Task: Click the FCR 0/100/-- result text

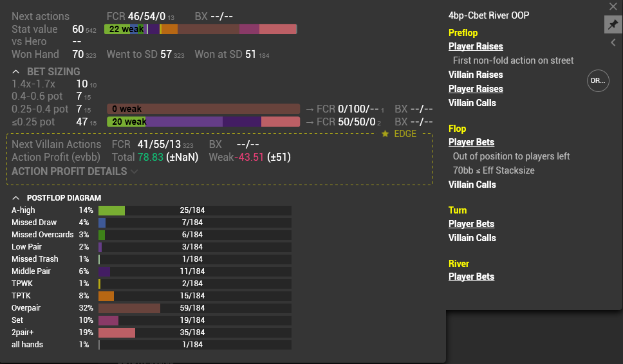Action: point(349,109)
